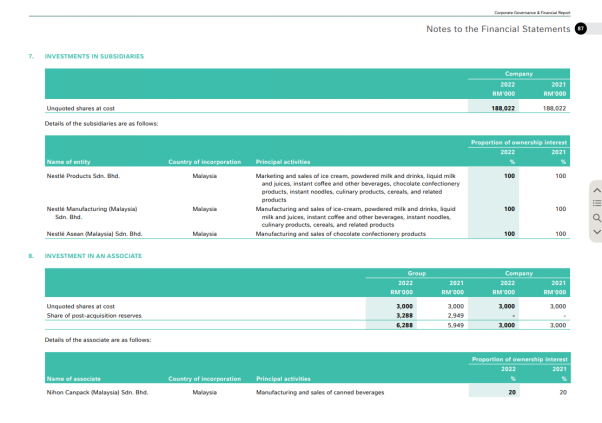602x423 pixels.
Task: Select the bold 20 ownership percentage for 2022
Action: pos(512,392)
